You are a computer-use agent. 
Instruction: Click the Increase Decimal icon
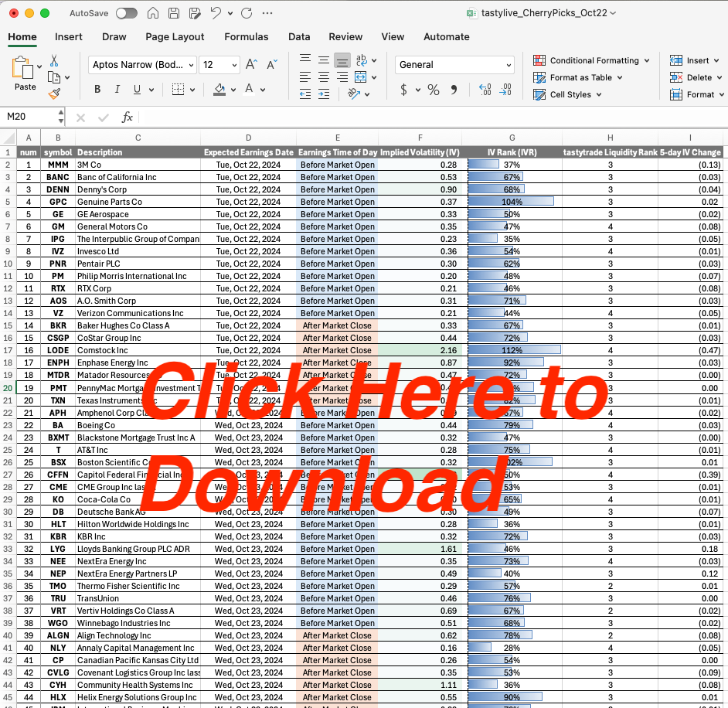tap(485, 90)
